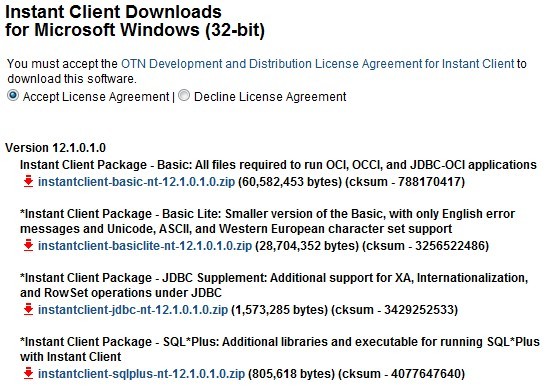
Task: Click the "Accept License Agreement" label text
Action: 96,97
